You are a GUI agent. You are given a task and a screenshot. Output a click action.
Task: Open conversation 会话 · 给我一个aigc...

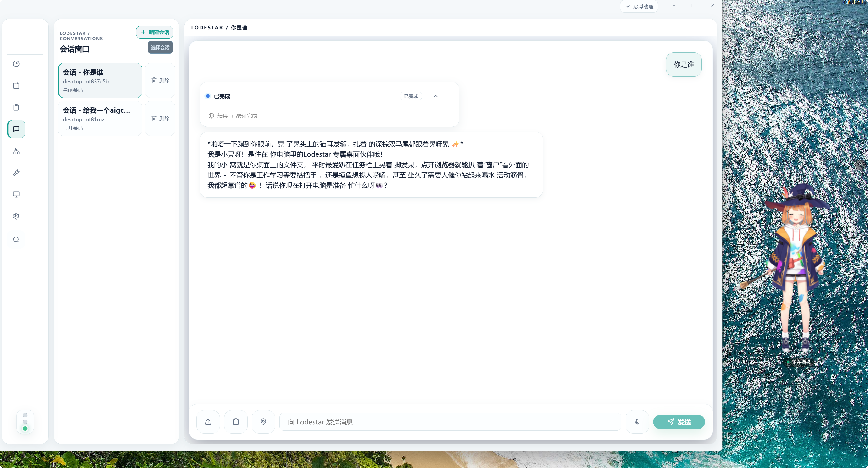[x=100, y=119]
